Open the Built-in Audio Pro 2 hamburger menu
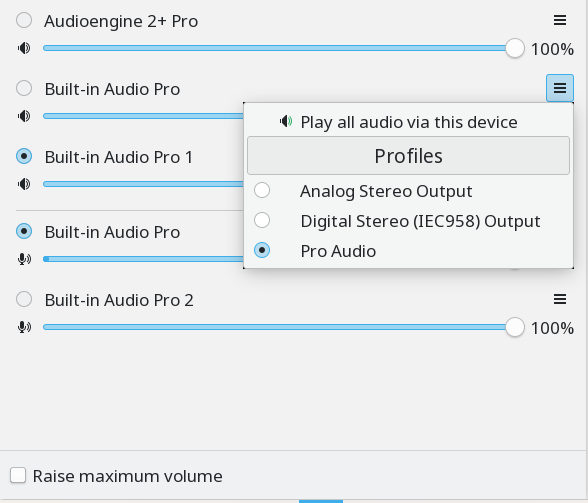This screenshot has width=588, height=503. 560,299
